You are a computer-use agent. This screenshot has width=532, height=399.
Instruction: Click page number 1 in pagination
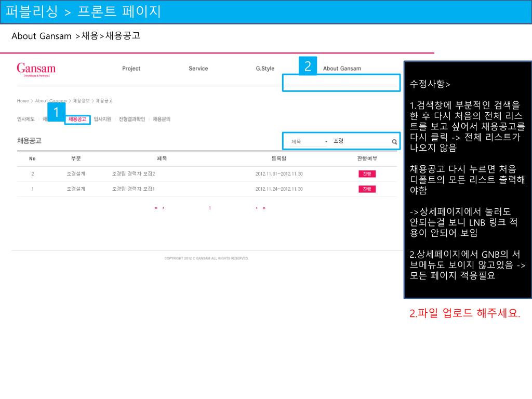pos(210,208)
